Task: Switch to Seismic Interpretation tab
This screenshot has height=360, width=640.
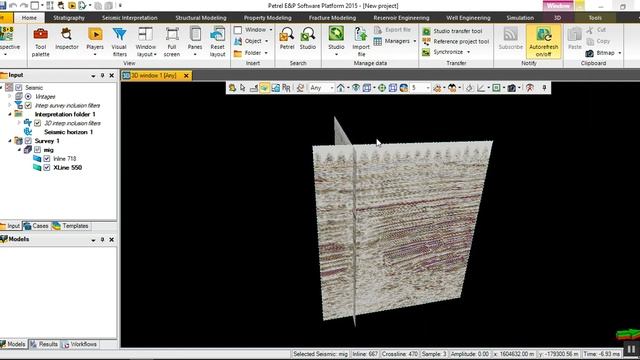Action: point(130,18)
